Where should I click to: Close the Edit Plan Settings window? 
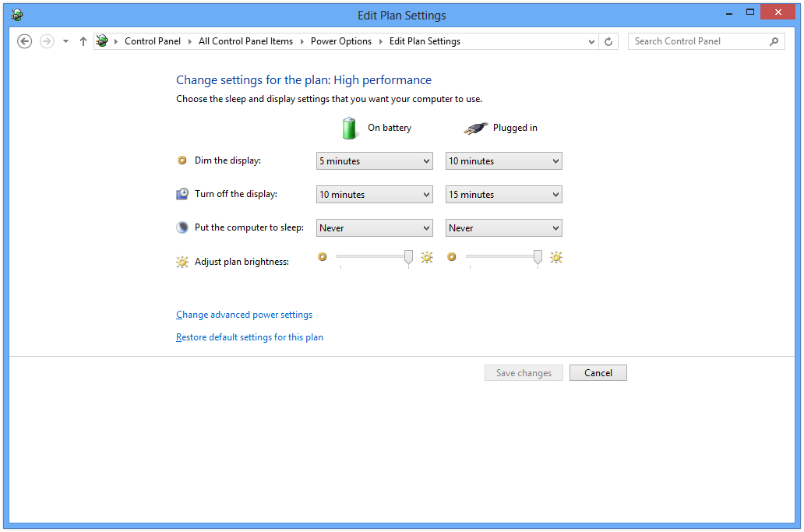778,12
